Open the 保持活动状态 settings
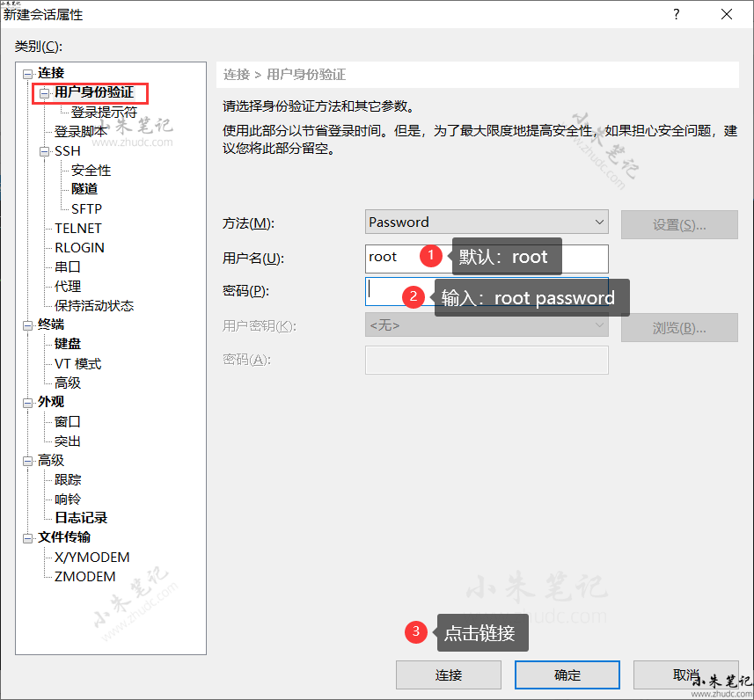This screenshot has height=700, width=754. 94,306
